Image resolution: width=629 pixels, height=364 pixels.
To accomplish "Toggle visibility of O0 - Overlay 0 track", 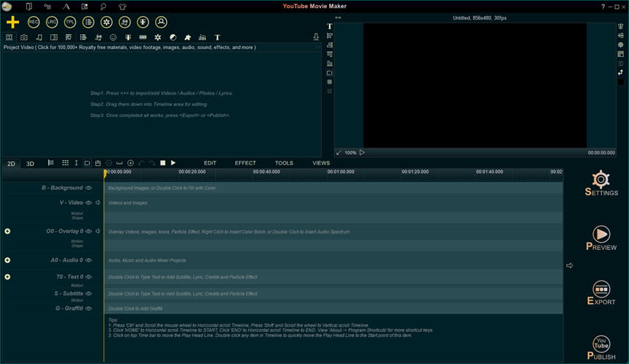I will (88, 231).
